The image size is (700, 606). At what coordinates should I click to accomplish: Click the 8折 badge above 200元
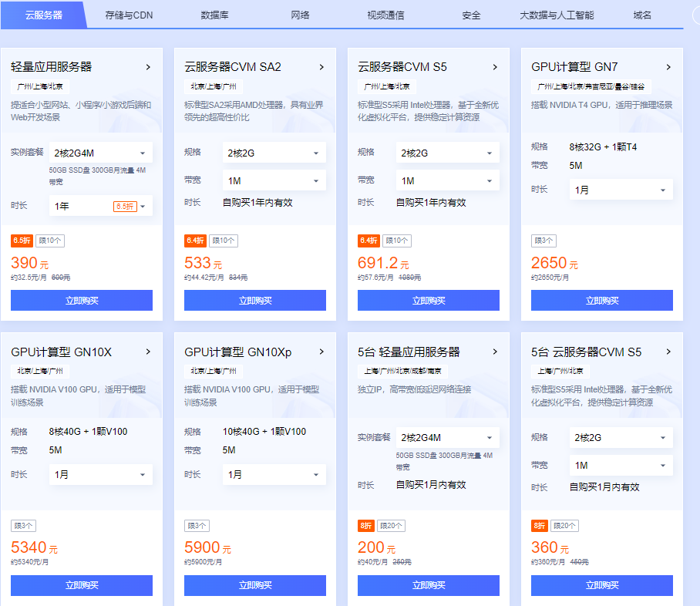click(366, 526)
